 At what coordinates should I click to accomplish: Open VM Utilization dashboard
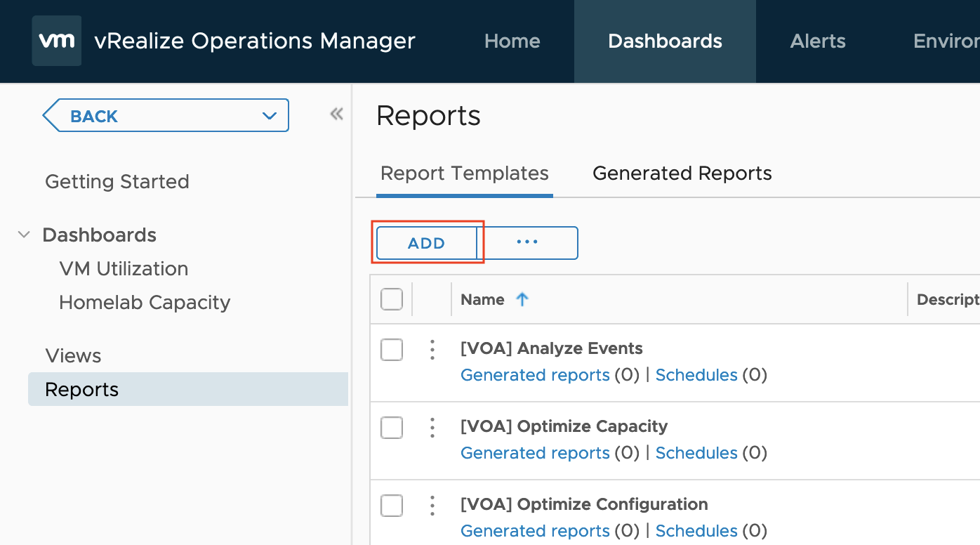click(124, 269)
